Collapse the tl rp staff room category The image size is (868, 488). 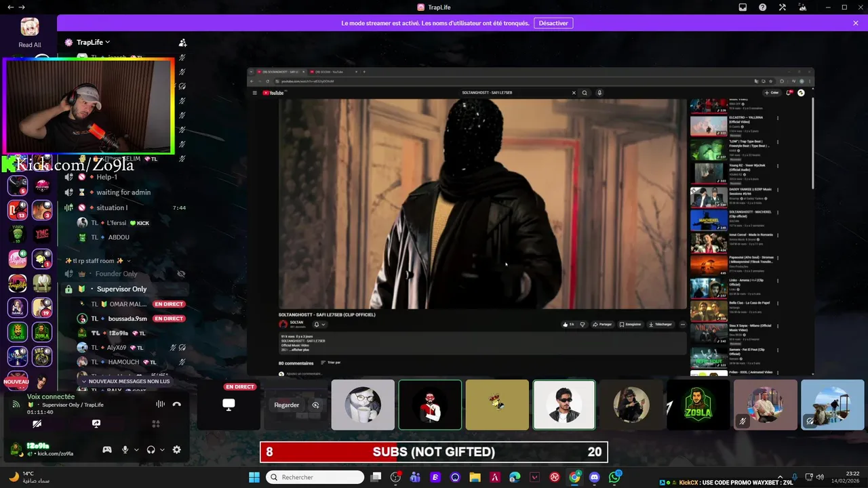point(98,261)
